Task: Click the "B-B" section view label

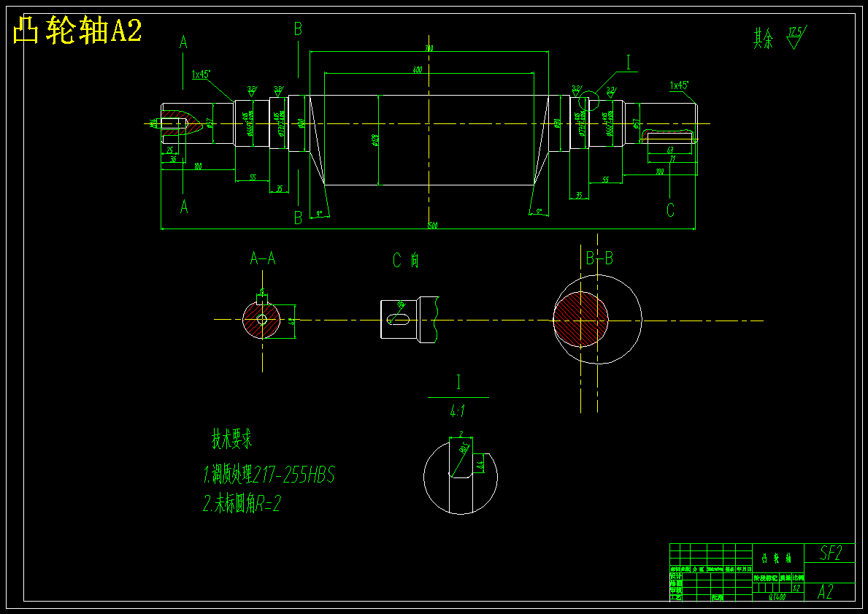Action: click(x=599, y=258)
